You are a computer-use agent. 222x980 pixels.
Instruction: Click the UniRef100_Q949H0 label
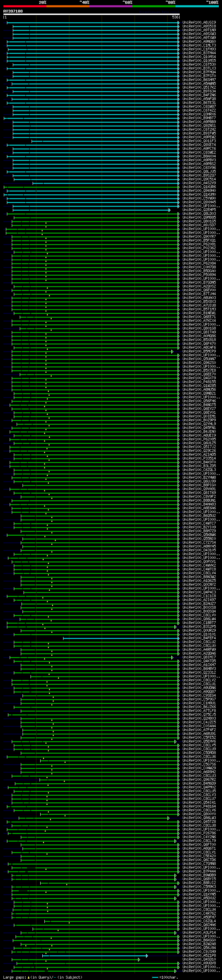(199, 191)
